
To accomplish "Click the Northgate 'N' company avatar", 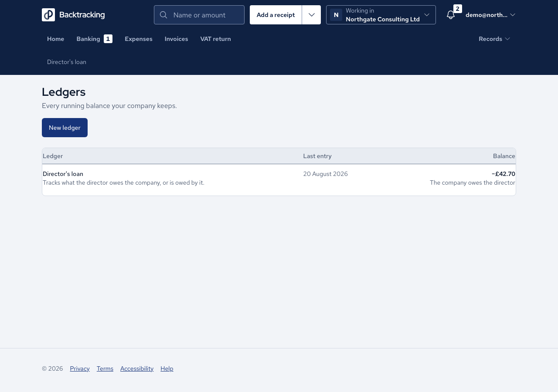I will 336,15.
